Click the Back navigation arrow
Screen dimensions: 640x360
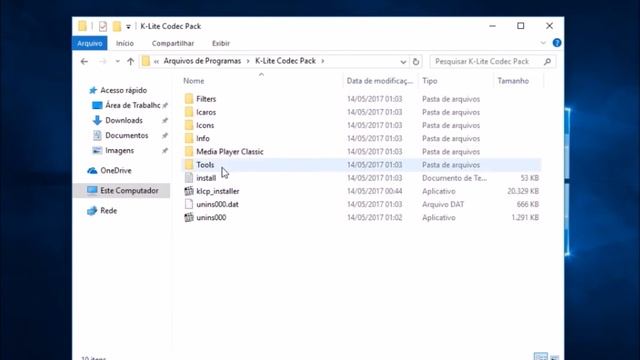click(84, 61)
